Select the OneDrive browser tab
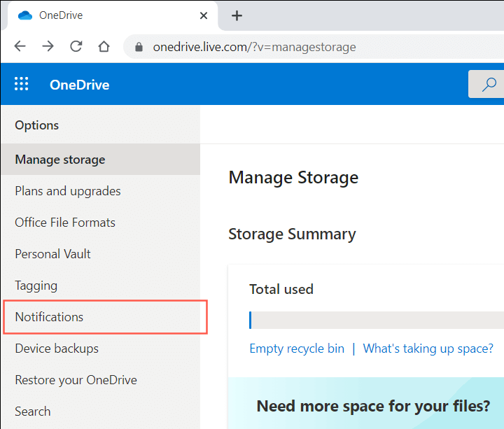This screenshot has height=429, width=504. click(x=105, y=15)
